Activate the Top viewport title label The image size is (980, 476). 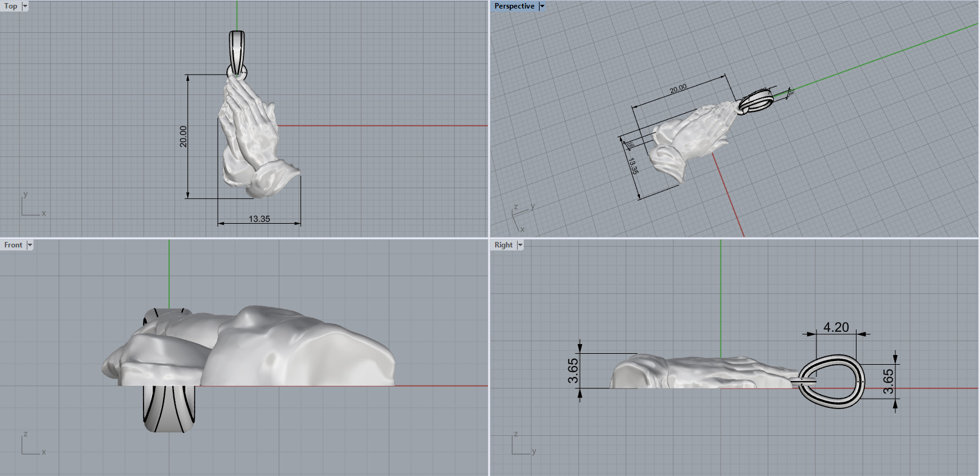click(x=11, y=6)
